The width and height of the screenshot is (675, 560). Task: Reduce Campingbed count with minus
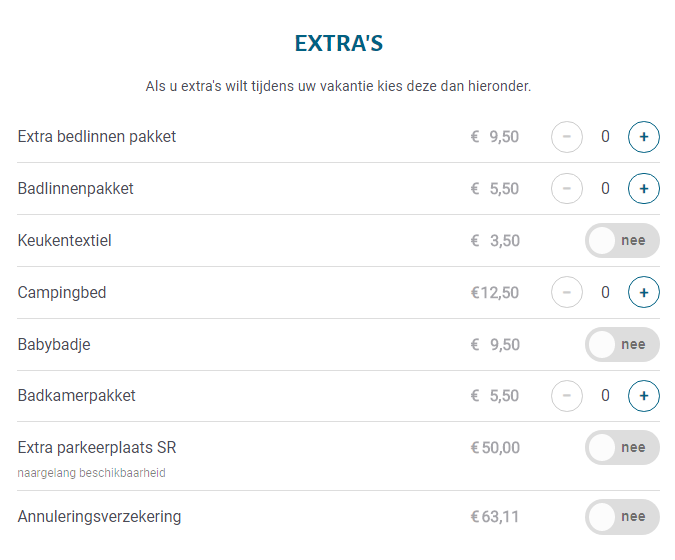tap(567, 293)
